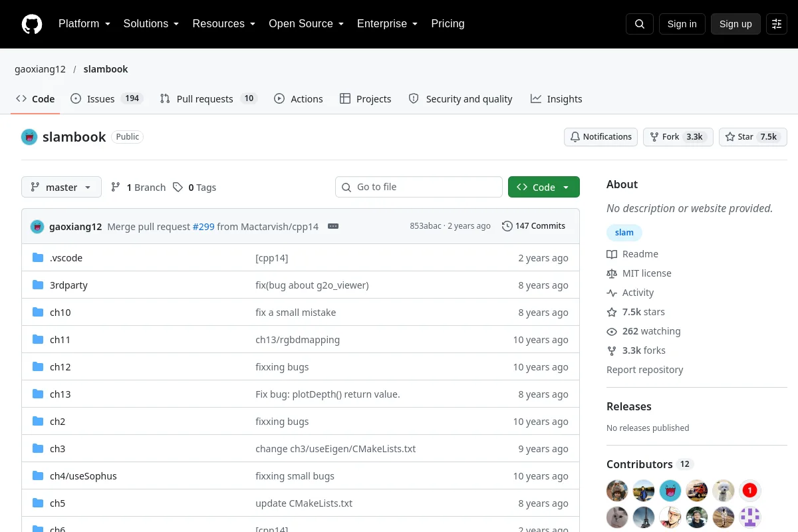Click the ch4/useSophus folder icon
798x532 pixels.
[x=38, y=476]
